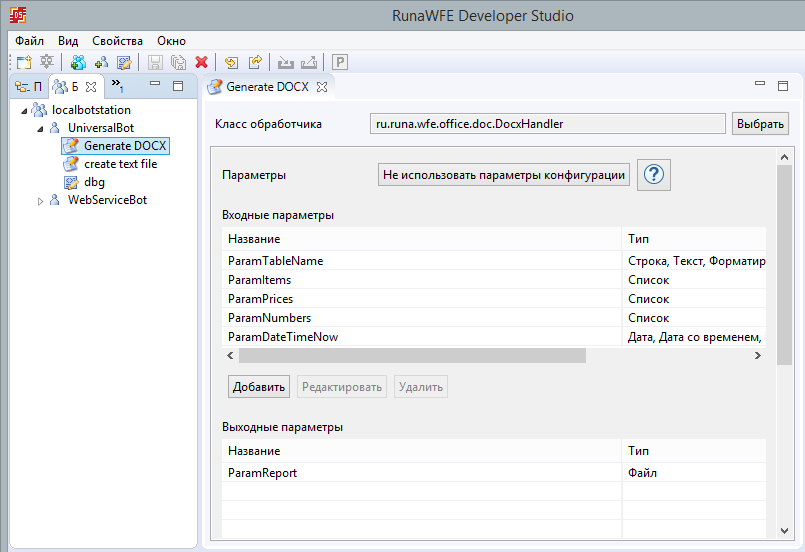Expand the WebServiceBot tree node
805x552 pixels.
coord(41,201)
